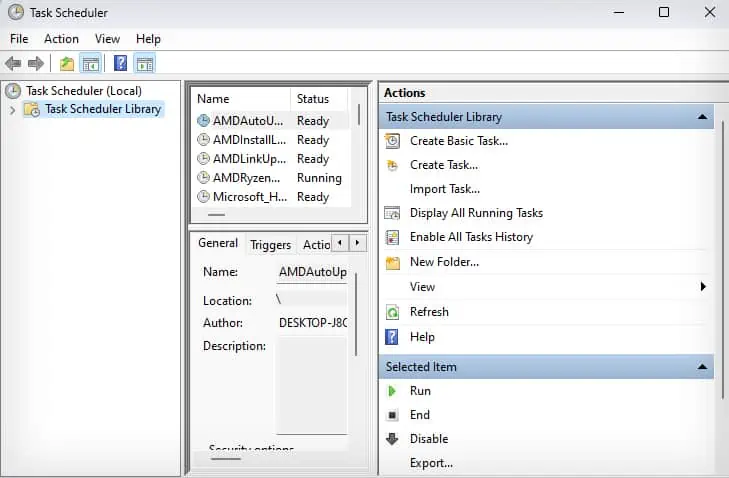
Task: Click Display All Running Tasks label
Action: coord(476,213)
